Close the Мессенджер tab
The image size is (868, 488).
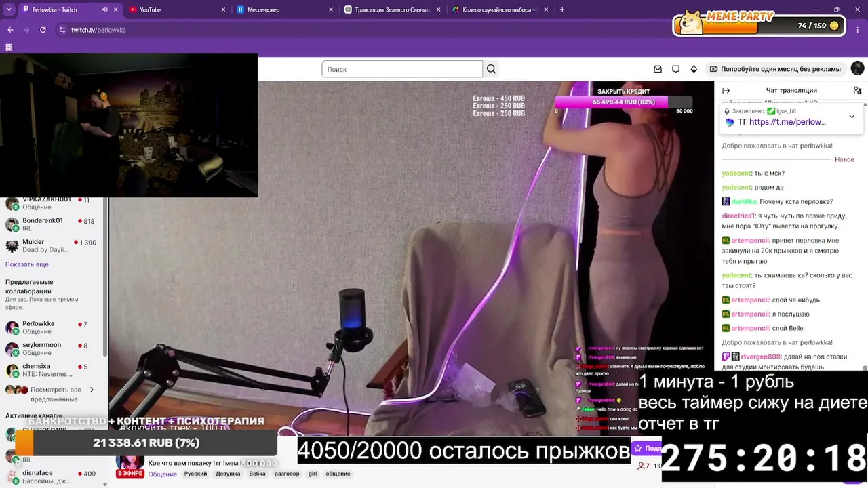pyautogui.click(x=331, y=9)
